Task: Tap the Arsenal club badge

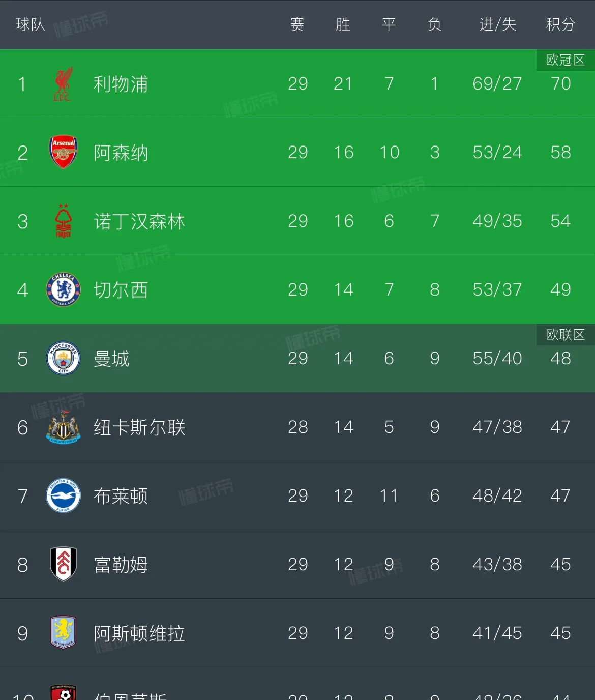Action: [63, 152]
